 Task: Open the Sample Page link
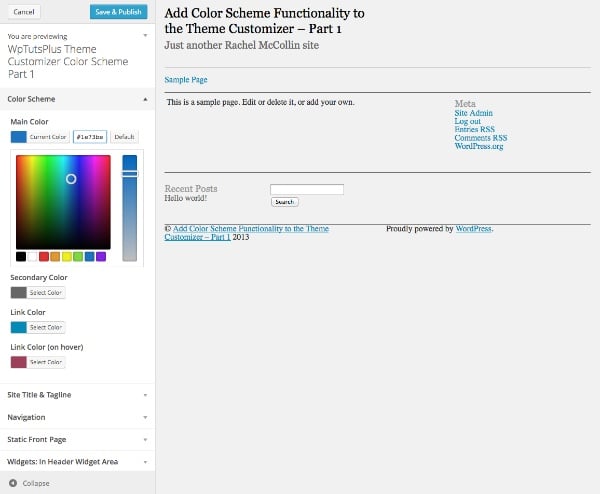tap(186, 80)
